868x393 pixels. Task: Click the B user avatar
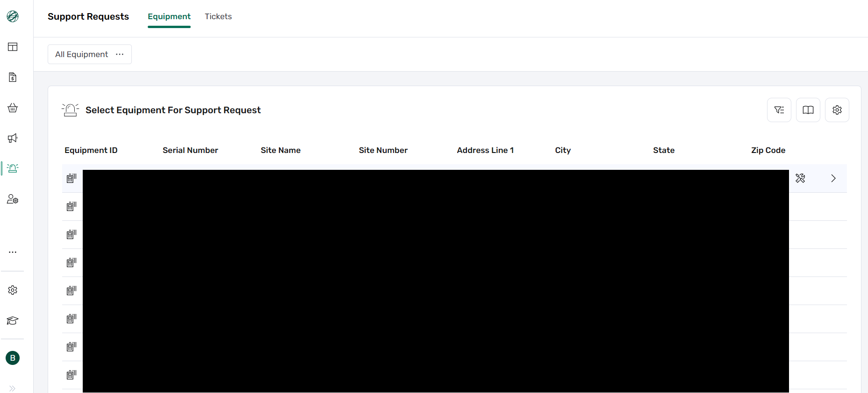pos(13,358)
